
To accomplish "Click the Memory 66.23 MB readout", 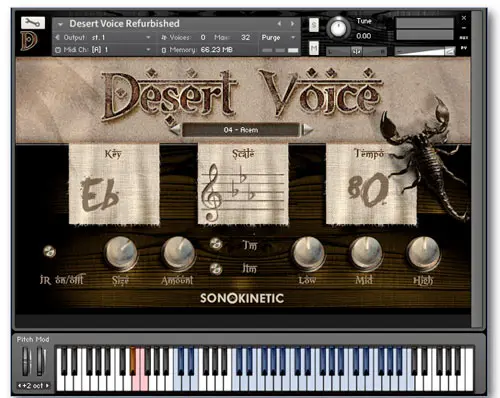I will (197, 50).
